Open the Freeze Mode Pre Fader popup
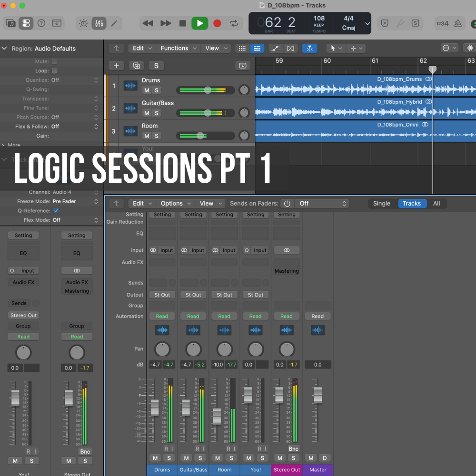Screen dimensions: 476x476 pyautogui.click(x=75, y=201)
